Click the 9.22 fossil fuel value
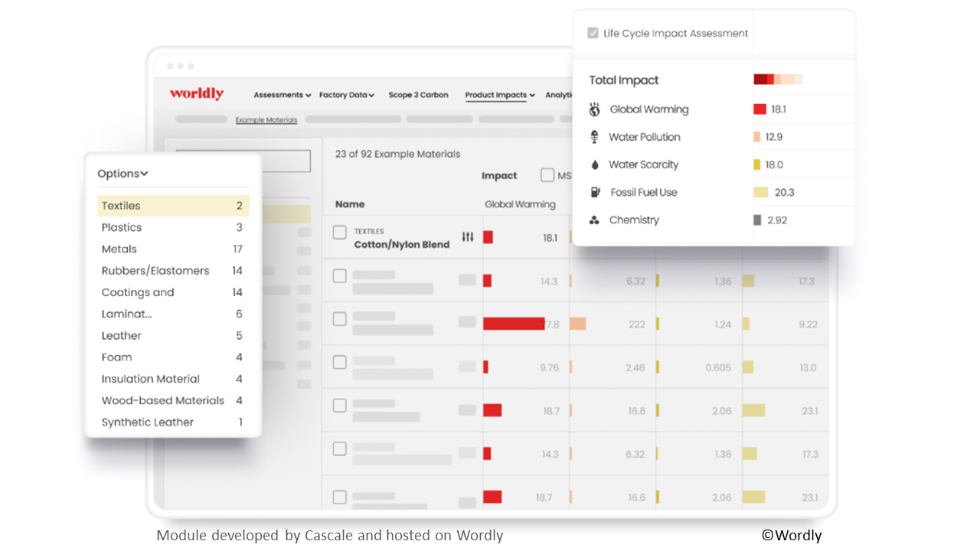Screen dimensions: 980x551 (808, 324)
